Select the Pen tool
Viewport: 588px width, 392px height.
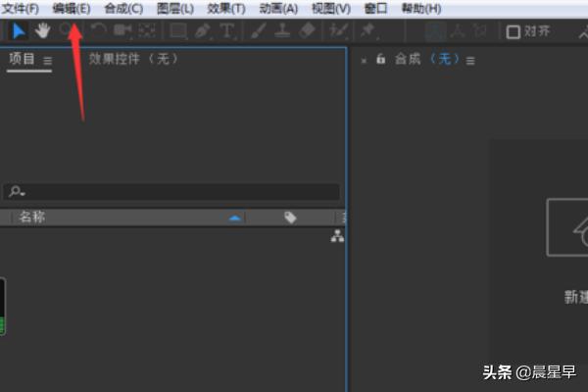point(203,30)
